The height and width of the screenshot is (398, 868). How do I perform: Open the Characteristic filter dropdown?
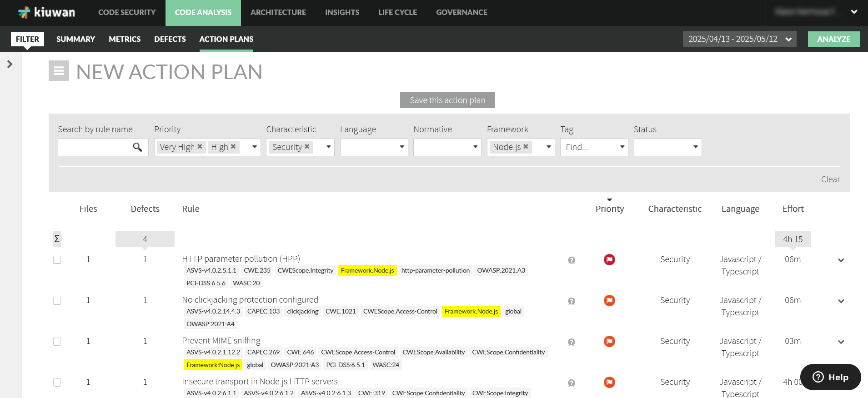(x=328, y=147)
